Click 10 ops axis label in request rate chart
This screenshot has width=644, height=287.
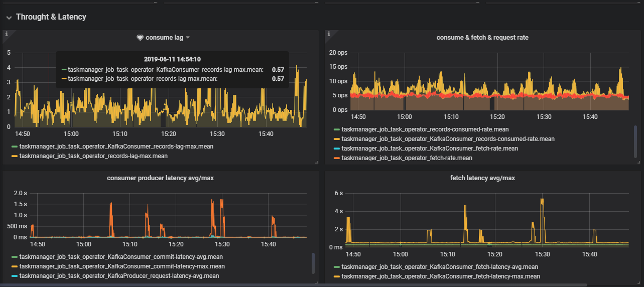[x=338, y=81]
